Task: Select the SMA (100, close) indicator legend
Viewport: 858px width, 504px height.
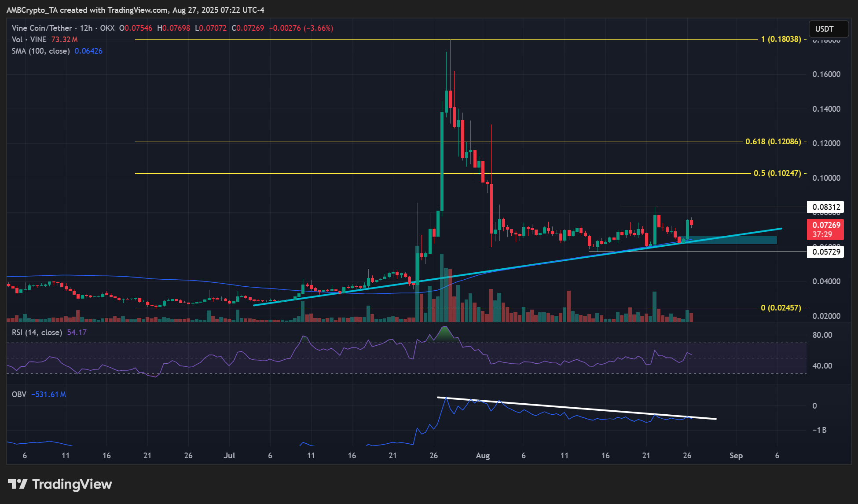Action: pos(40,51)
